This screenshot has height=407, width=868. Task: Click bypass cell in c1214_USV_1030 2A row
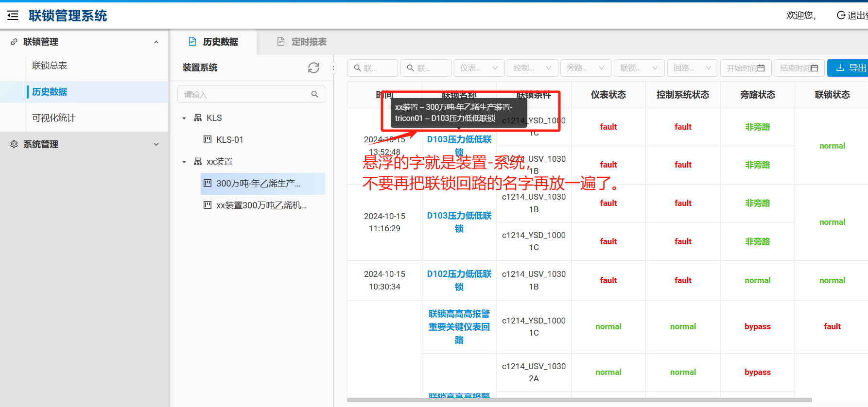point(757,372)
